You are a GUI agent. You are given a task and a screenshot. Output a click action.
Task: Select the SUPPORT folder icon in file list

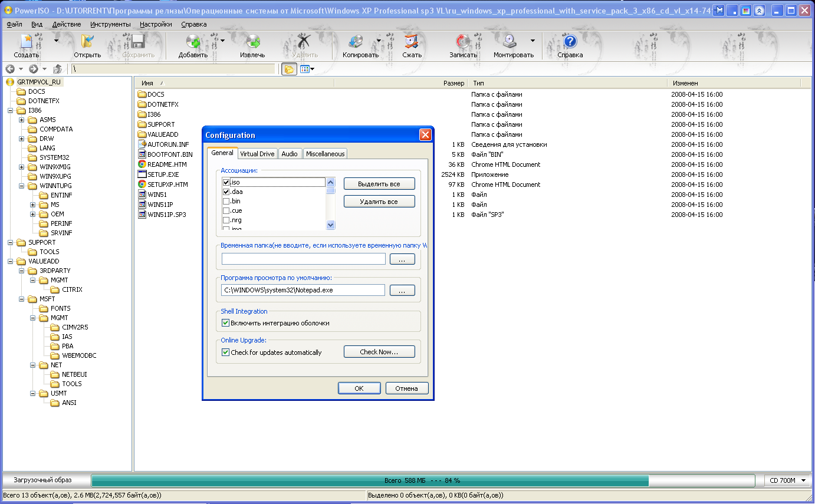[x=142, y=124]
